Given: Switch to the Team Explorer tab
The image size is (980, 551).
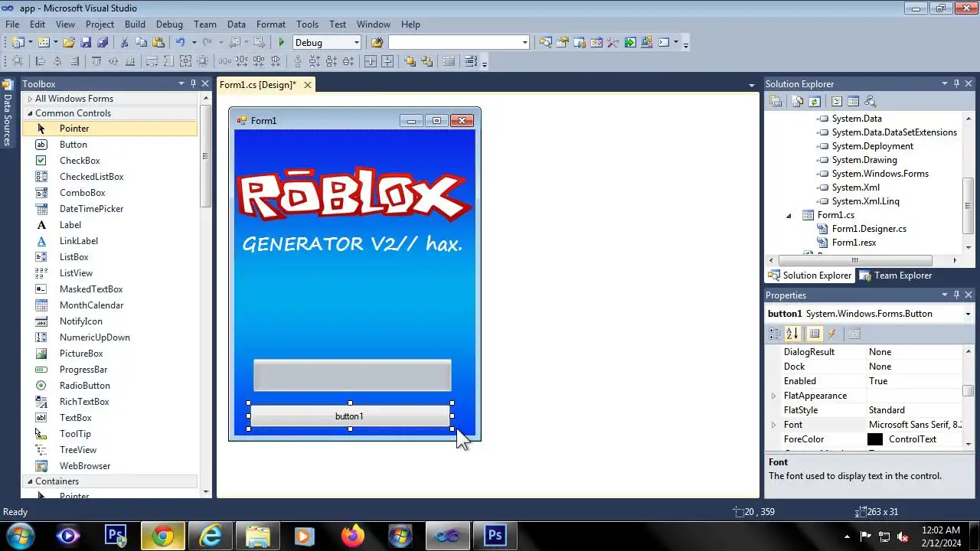Looking at the screenshot, I should click(x=896, y=275).
